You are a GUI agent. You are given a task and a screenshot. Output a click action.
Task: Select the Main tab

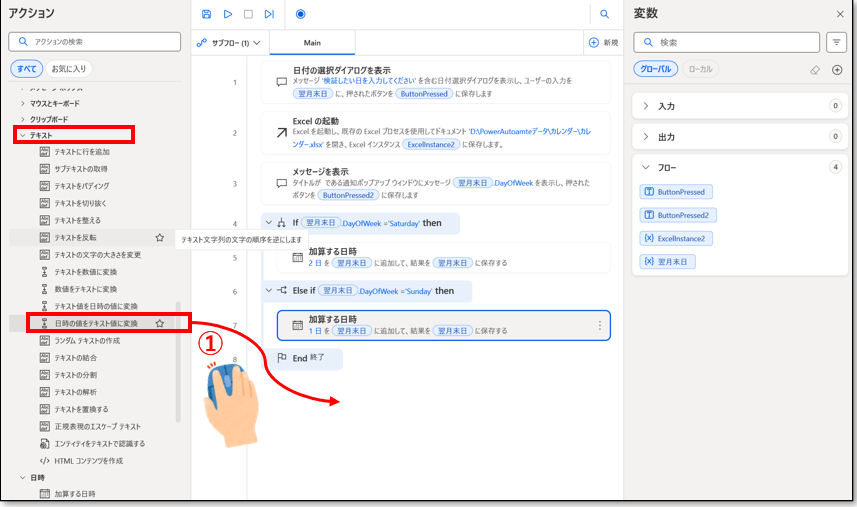[x=313, y=43]
